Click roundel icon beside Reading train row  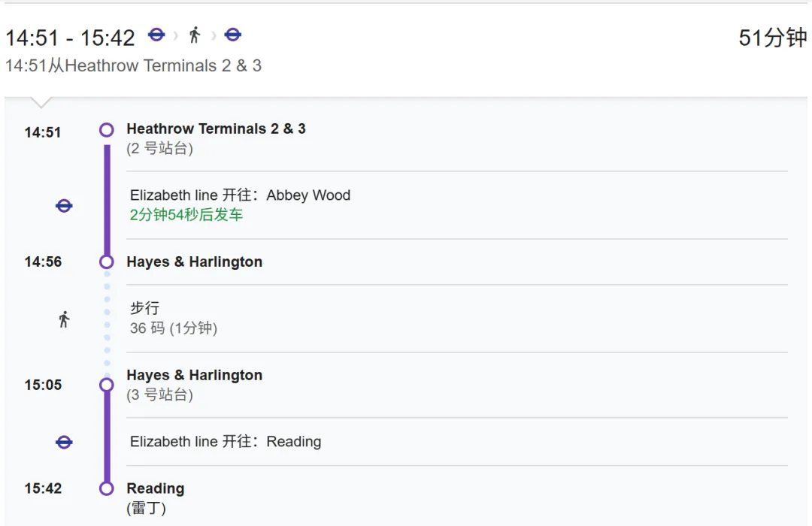coord(65,443)
